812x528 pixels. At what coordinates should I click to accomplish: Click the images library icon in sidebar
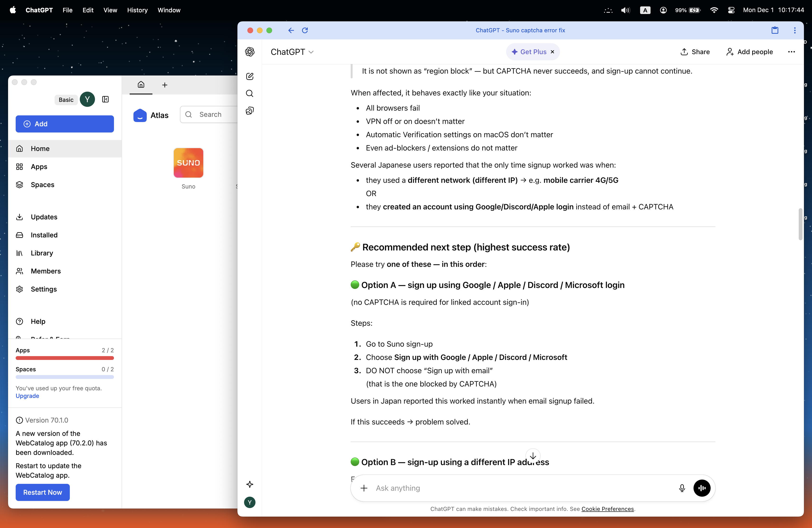(x=250, y=111)
